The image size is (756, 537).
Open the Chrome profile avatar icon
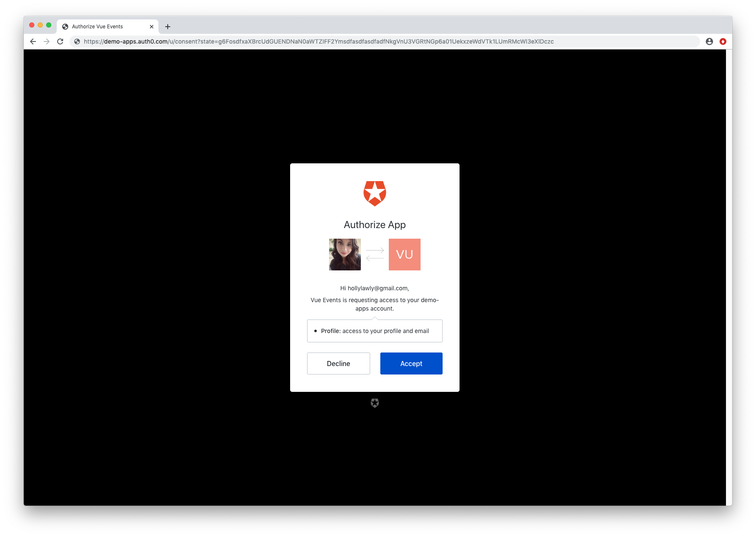point(709,41)
